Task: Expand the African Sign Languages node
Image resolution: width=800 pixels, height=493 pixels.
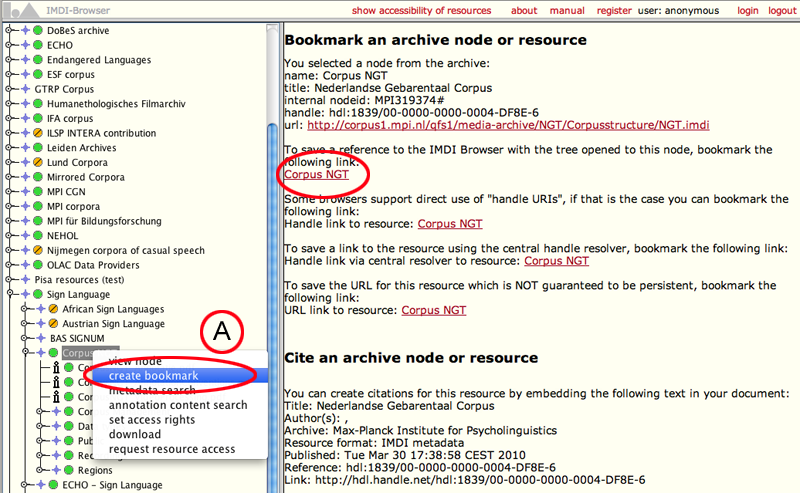Action: tap(24, 309)
